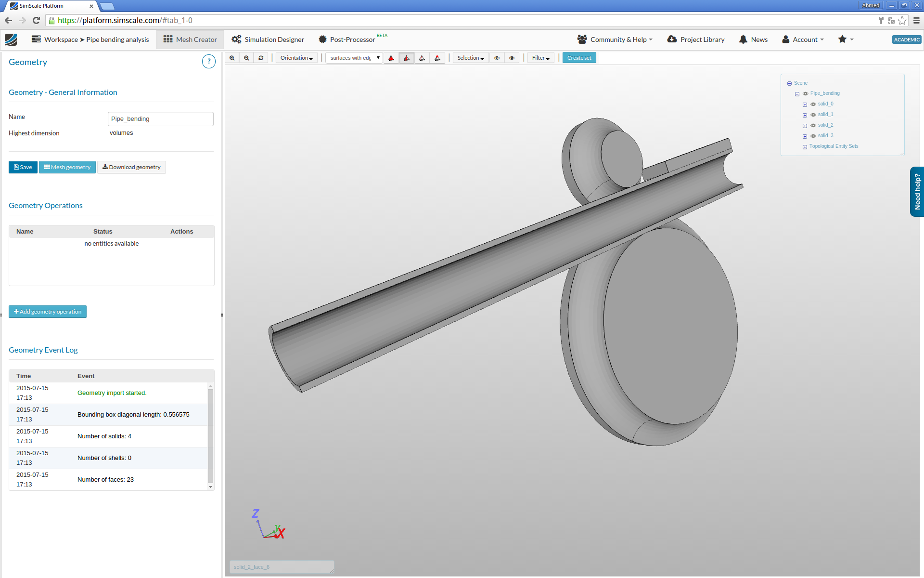The width and height of the screenshot is (924, 578).
Task: Expand Topological Entity Sets node
Action: 805,147
